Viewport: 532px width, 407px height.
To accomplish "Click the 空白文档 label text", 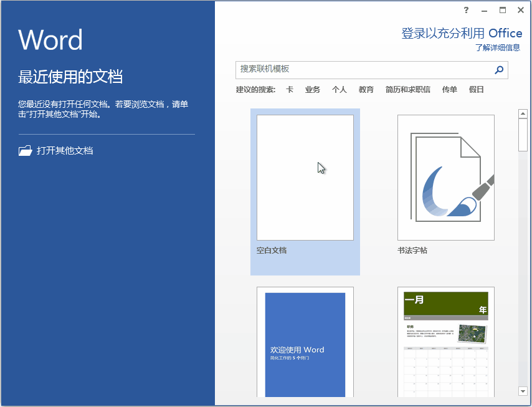I will pos(272,251).
